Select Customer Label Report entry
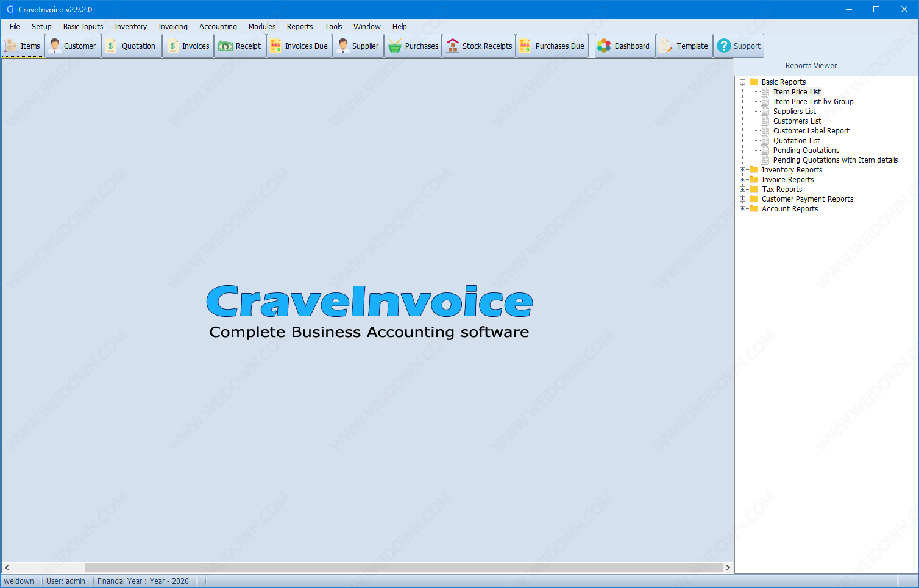The image size is (919, 588). point(811,131)
